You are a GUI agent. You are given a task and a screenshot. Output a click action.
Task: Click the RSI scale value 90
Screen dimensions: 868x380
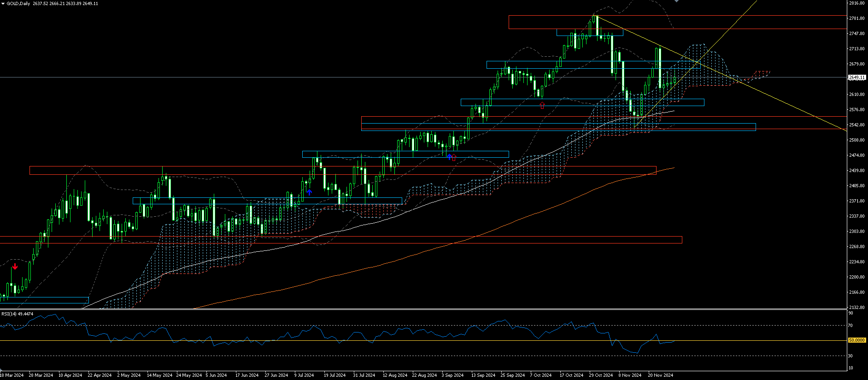click(x=851, y=313)
